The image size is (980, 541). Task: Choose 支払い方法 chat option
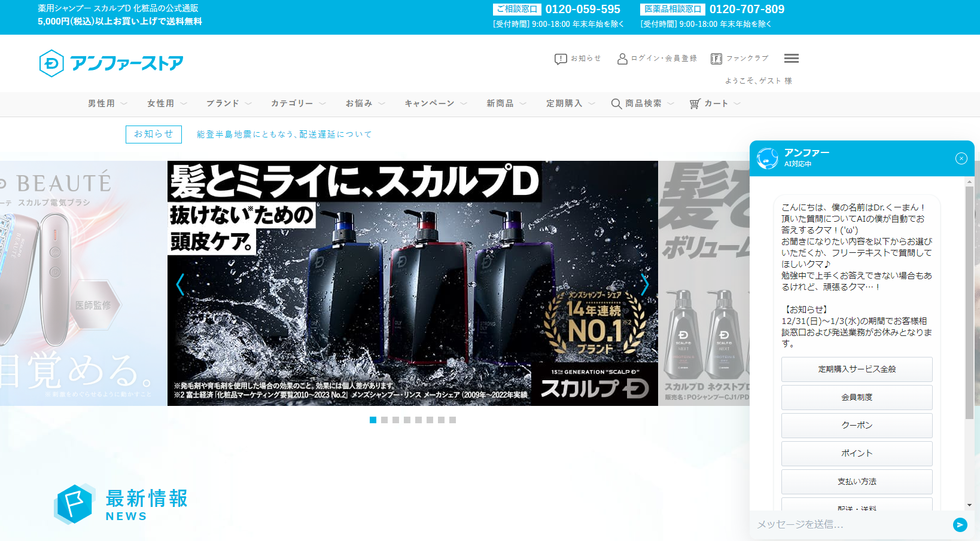click(857, 482)
